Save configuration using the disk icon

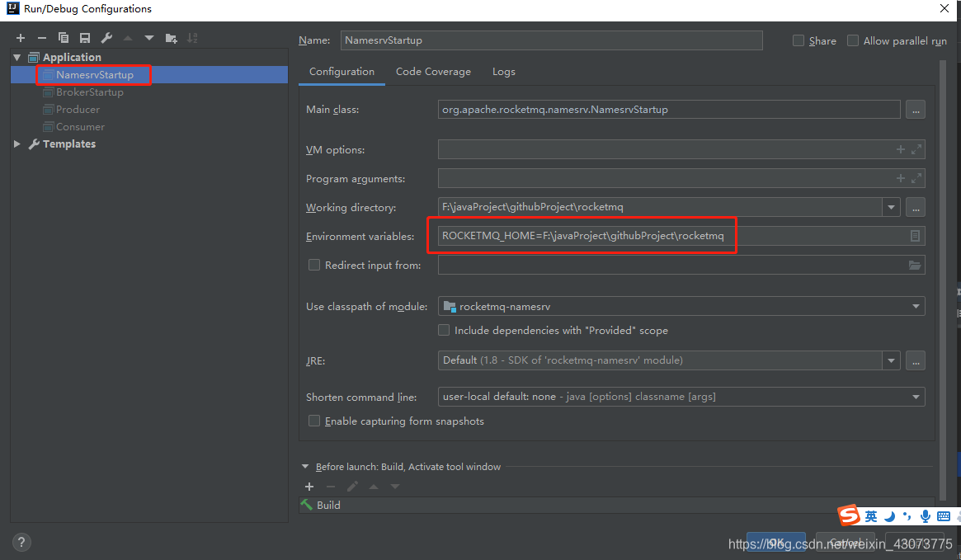pyautogui.click(x=85, y=38)
